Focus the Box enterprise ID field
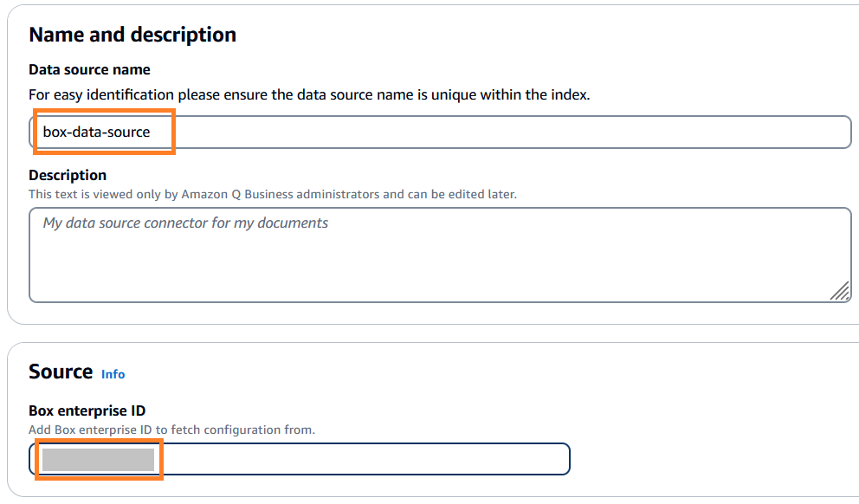The image size is (859, 504). point(299,459)
